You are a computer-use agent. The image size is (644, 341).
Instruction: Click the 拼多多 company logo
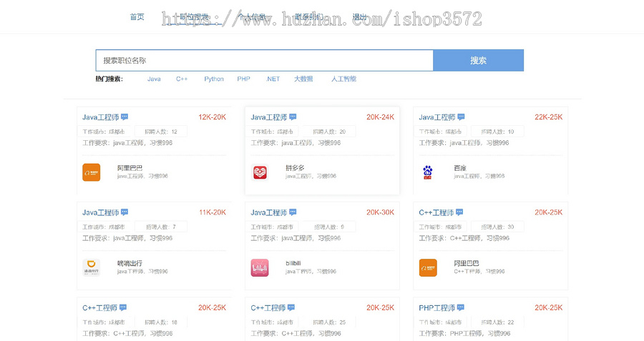260,172
